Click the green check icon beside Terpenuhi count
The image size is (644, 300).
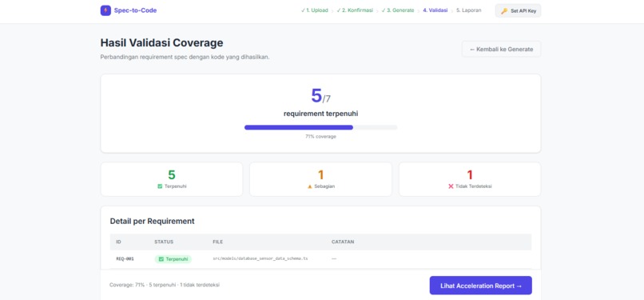(x=160, y=186)
